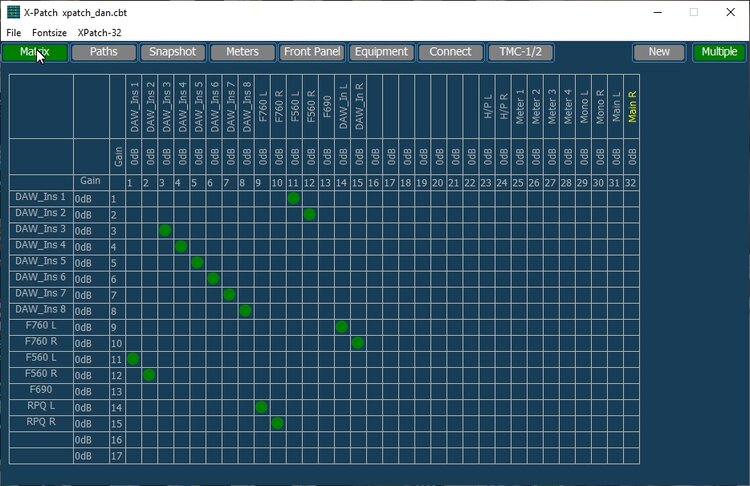Select the H/P R destination column header
This screenshot has height=486, width=750.
[503, 107]
